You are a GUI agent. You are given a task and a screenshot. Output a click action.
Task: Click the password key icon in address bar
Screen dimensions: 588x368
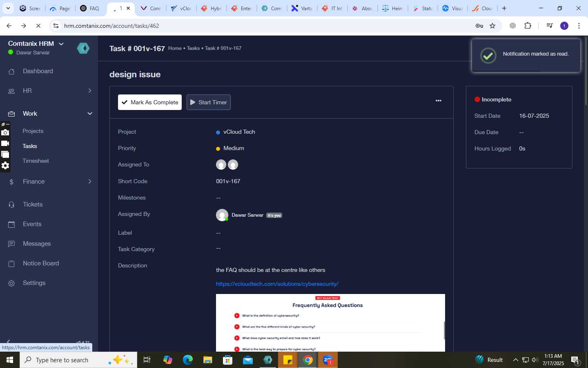(479, 26)
